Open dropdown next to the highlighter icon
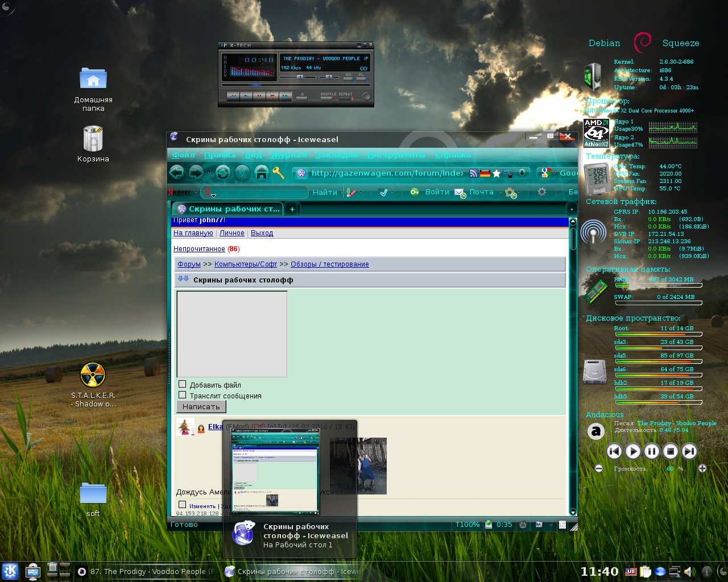Image resolution: width=728 pixels, height=582 pixels. click(361, 193)
